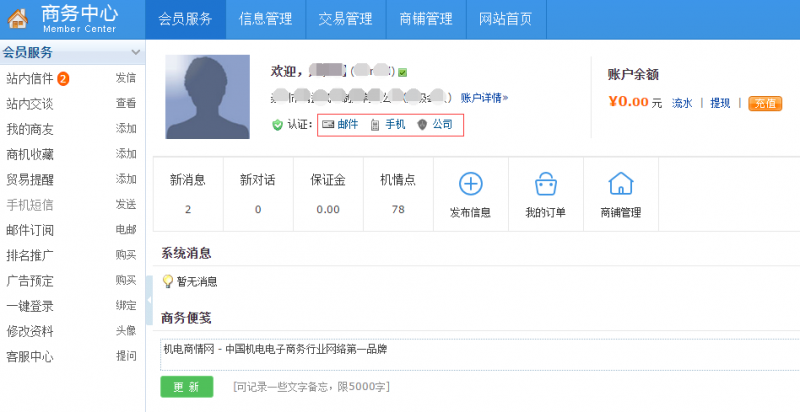Click 发送 next to 手机短信
800x412 pixels.
pos(126,204)
